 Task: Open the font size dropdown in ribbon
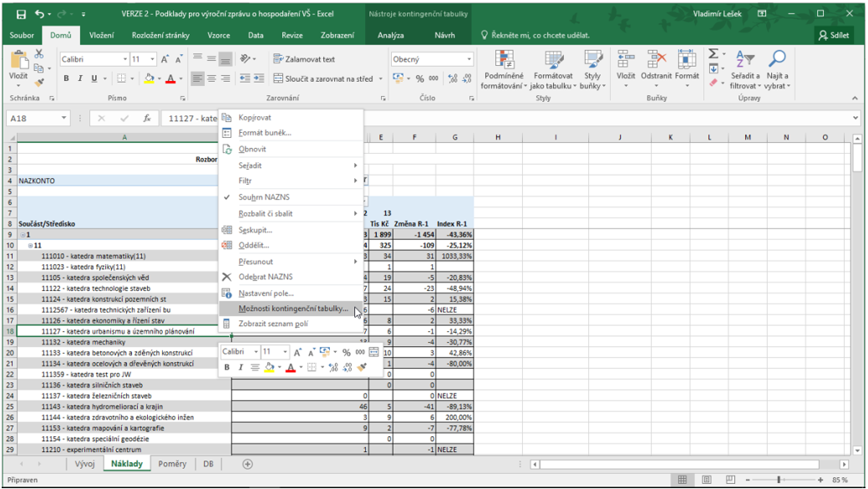click(152, 59)
